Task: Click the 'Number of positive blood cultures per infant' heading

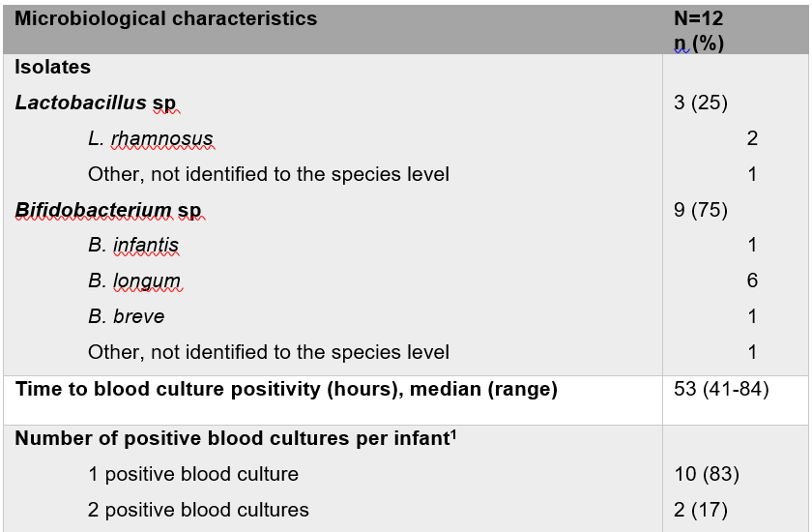Action: [236, 438]
